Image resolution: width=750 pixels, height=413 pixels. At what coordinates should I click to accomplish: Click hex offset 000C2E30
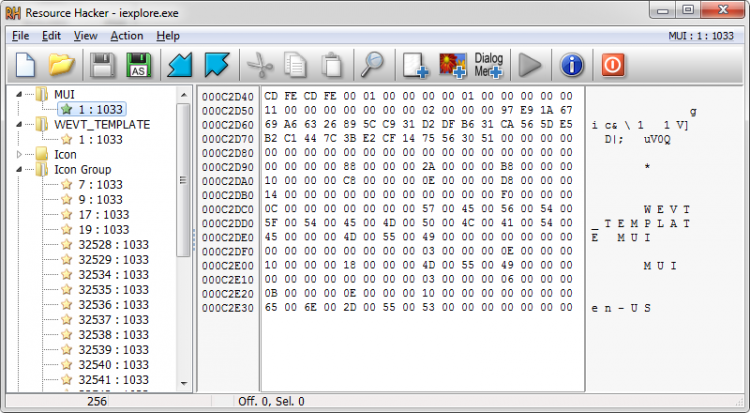point(228,308)
